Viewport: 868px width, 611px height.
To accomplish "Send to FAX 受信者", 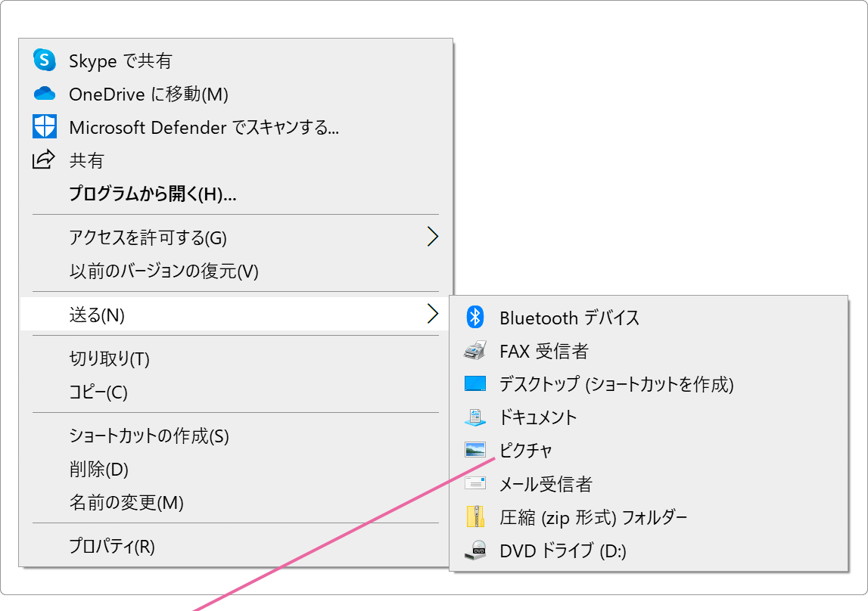I will point(649,351).
